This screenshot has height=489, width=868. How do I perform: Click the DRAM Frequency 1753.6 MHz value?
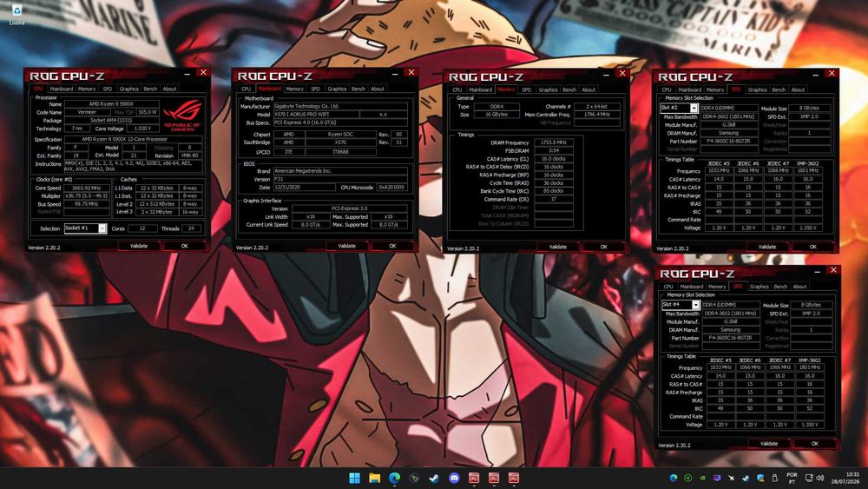(553, 143)
